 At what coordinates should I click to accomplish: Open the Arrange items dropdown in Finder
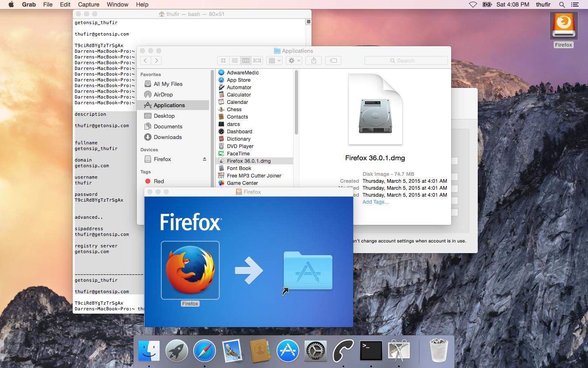274,61
